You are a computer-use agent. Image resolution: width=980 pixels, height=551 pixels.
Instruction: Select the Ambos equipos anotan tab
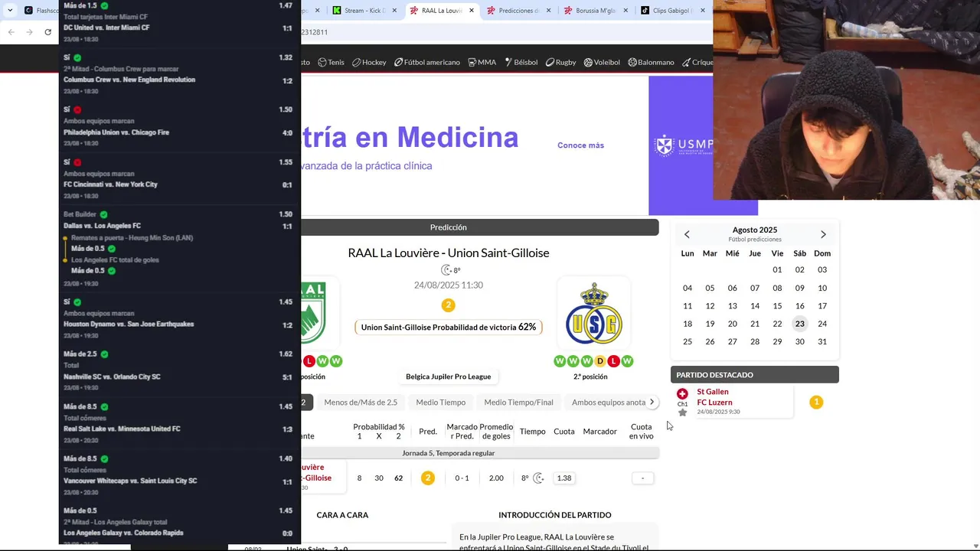[608, 403]
